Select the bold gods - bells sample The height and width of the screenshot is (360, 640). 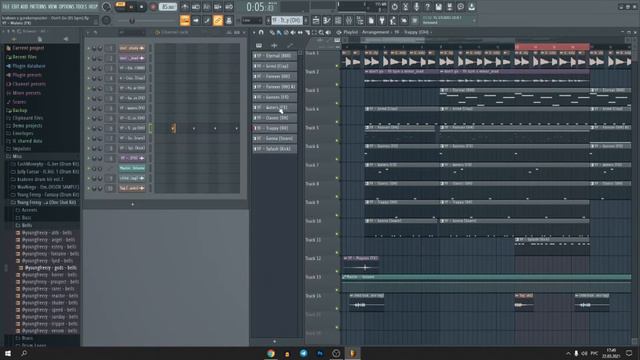click(x=51, y=268)
